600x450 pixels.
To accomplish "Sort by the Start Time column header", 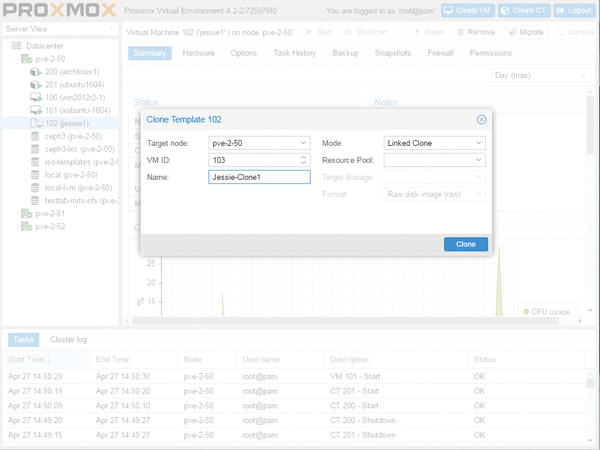I will point(46,359).
